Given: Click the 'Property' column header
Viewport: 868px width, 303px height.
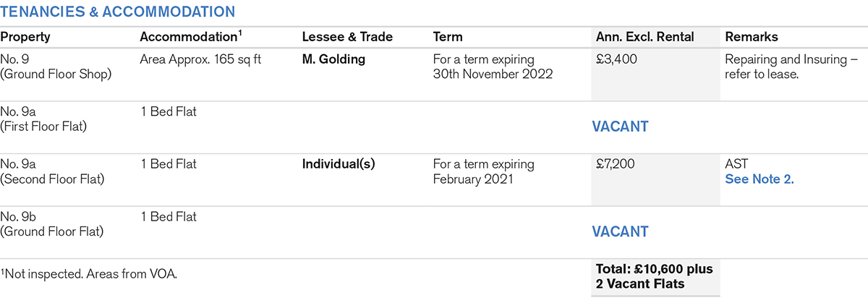Looking at the screenshot, I should (25, 37).
